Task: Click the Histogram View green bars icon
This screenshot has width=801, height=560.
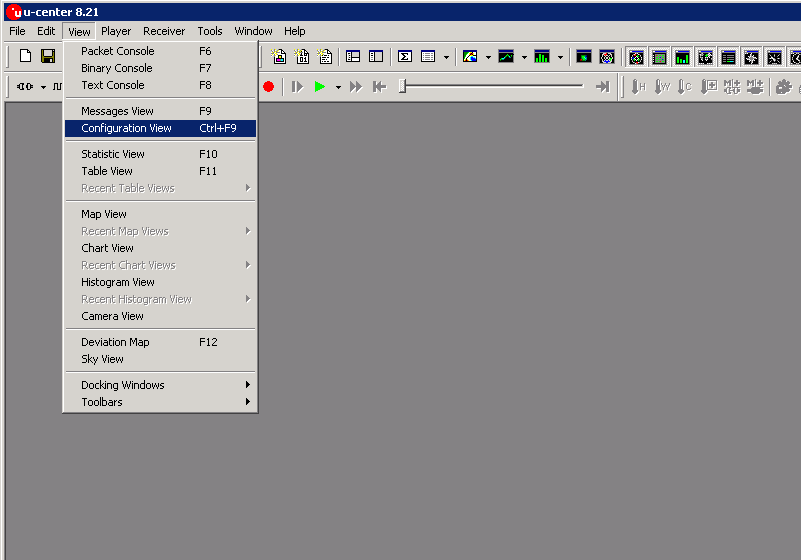Action: (x=541, y=56)
